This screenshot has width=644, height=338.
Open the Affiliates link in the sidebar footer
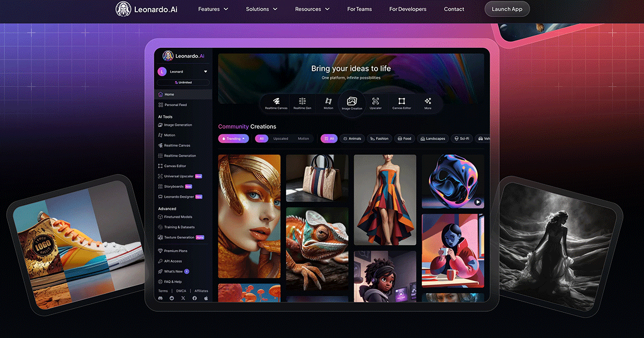click(x=201, y=291)
